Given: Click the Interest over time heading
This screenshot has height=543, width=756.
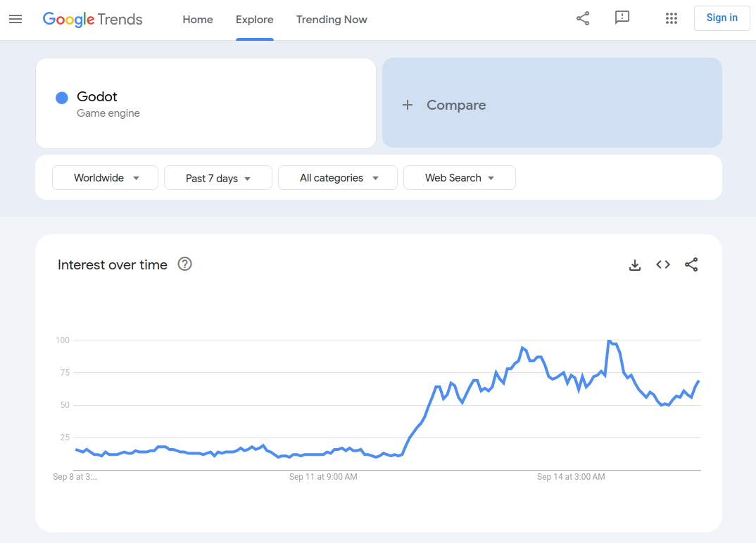Looking at the screenshot, I should point(113,265).
